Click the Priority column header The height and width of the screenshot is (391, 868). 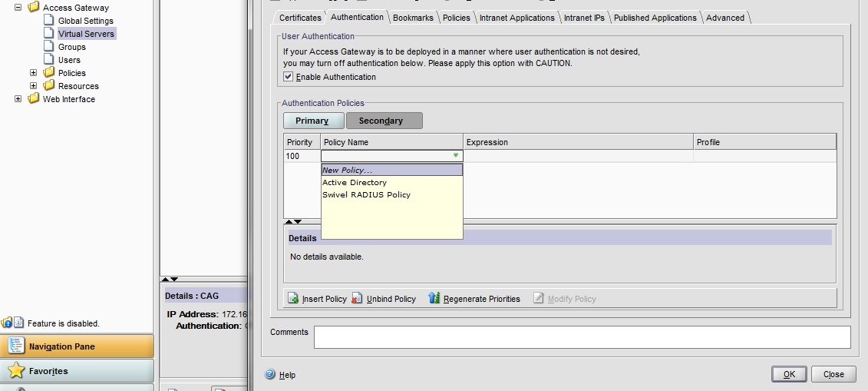click(302, 142)
